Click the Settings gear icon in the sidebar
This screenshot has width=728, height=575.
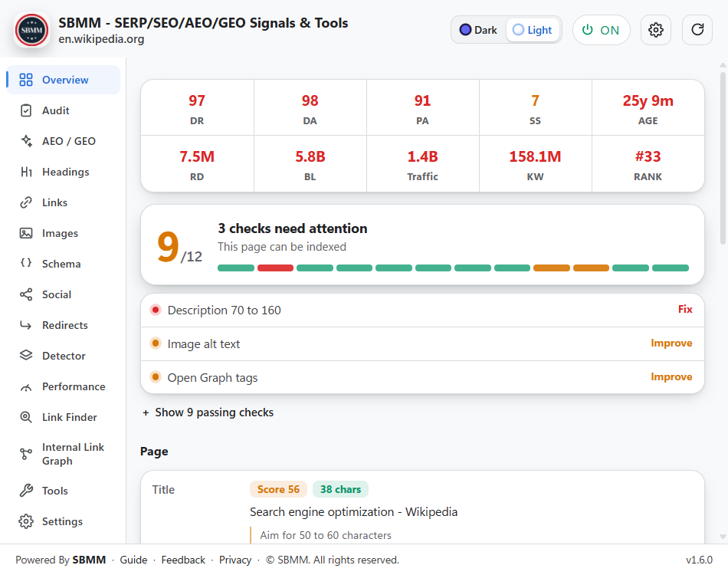pyautogui.click(x=26, y=521)
